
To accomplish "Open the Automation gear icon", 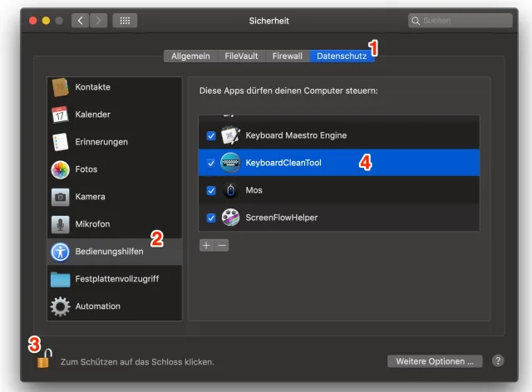I will 61,306.
